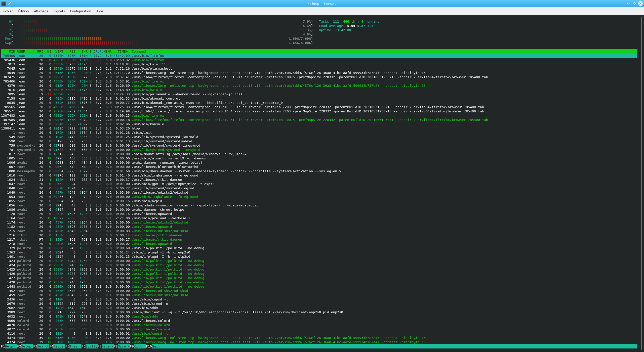Click F1 Help in htop footer
644x352 pixels.
(9, 346)
